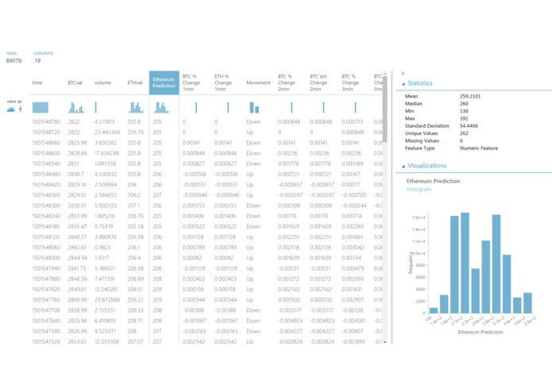Open BTC % Change 3min mini chart
Image resolution: width=552 pixels, height=392 pixels.
click(x=355, y=108)
